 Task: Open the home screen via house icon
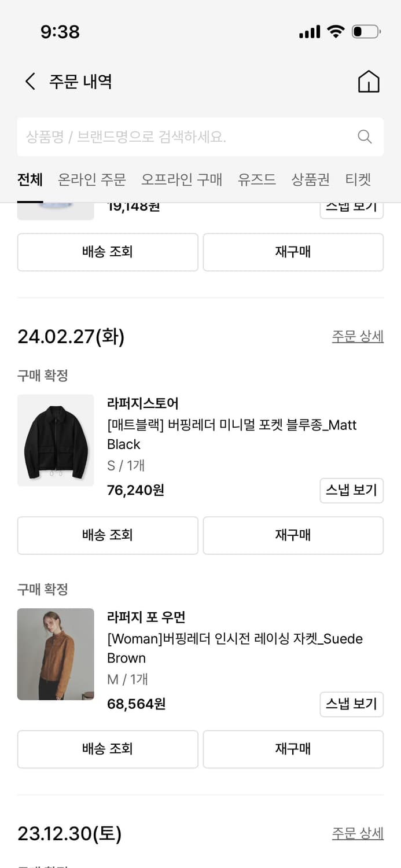point(369,82)
